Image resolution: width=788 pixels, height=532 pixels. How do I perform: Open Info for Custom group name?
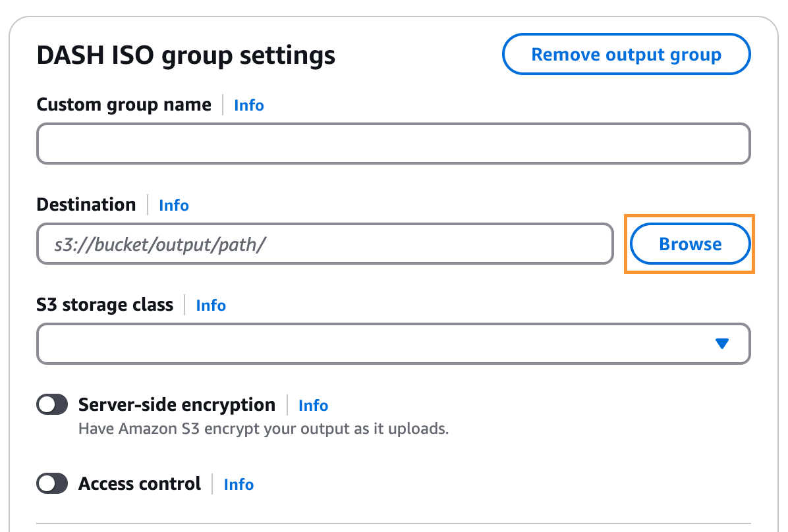[248, 105]
